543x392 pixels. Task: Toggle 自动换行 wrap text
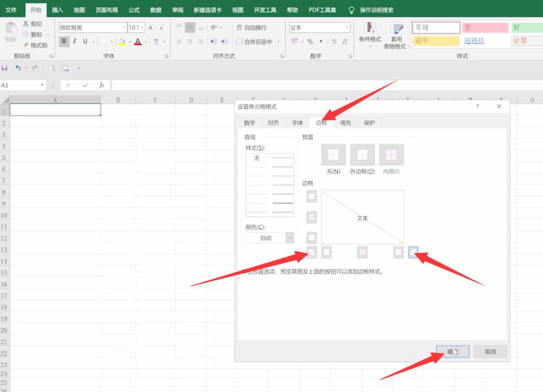(x=252, y=28)
